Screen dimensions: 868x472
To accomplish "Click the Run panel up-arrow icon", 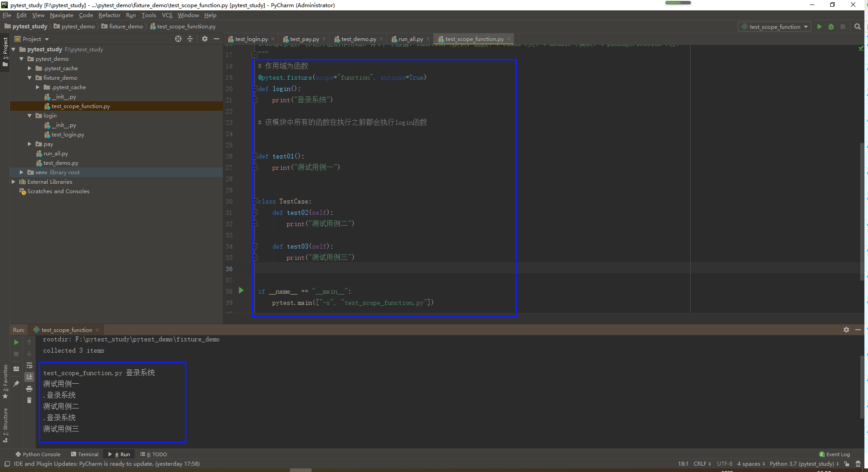I will coord(29,342).
